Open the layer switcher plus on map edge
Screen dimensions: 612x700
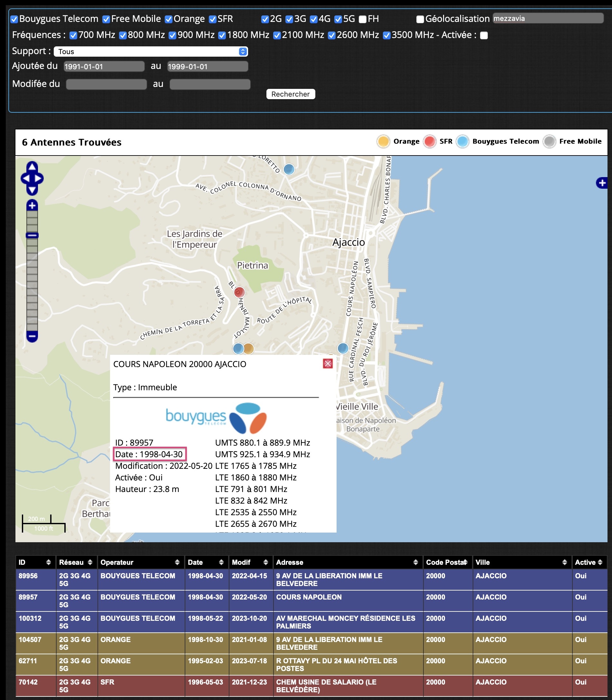[602, 183]
